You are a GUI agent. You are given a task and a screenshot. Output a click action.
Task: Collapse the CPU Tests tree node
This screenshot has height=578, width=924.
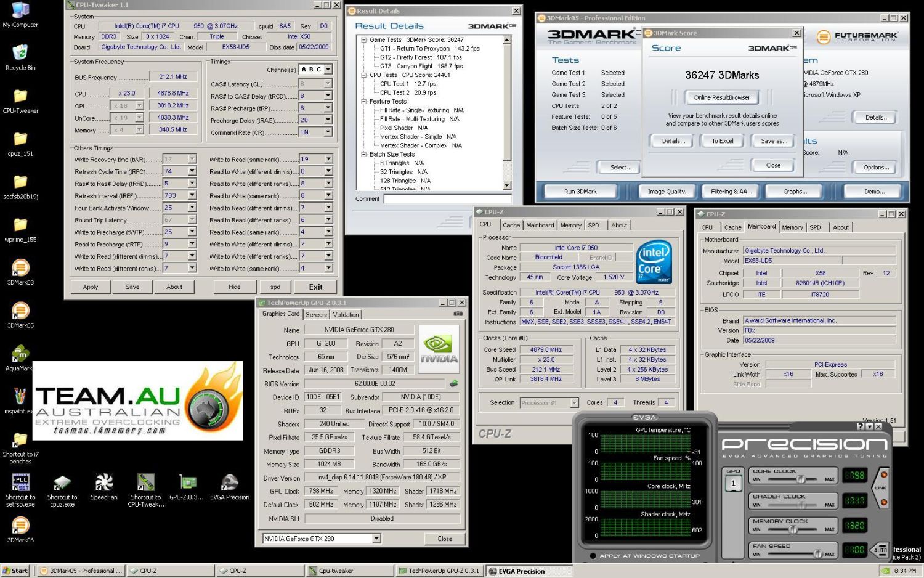point(363,75)
